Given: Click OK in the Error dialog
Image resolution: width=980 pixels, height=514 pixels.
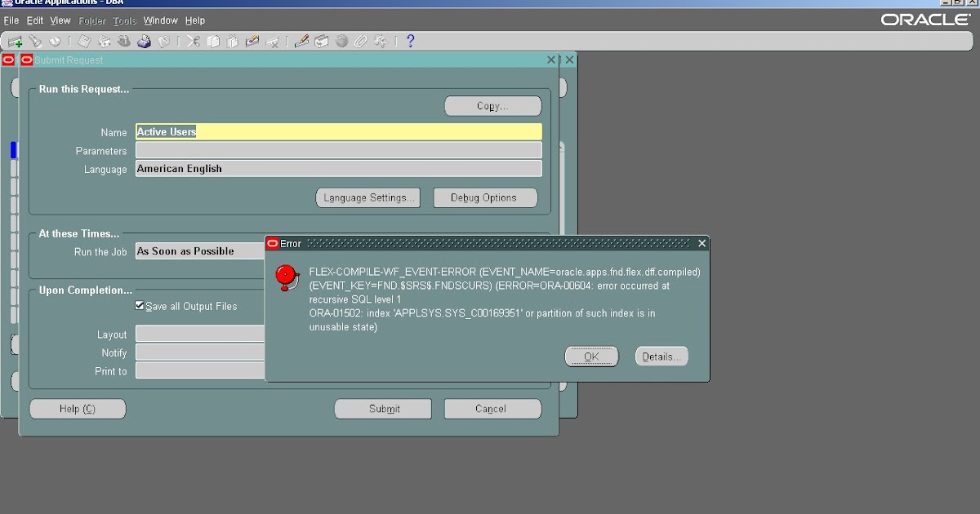Looking at the screenshot, I should [591, 357].
